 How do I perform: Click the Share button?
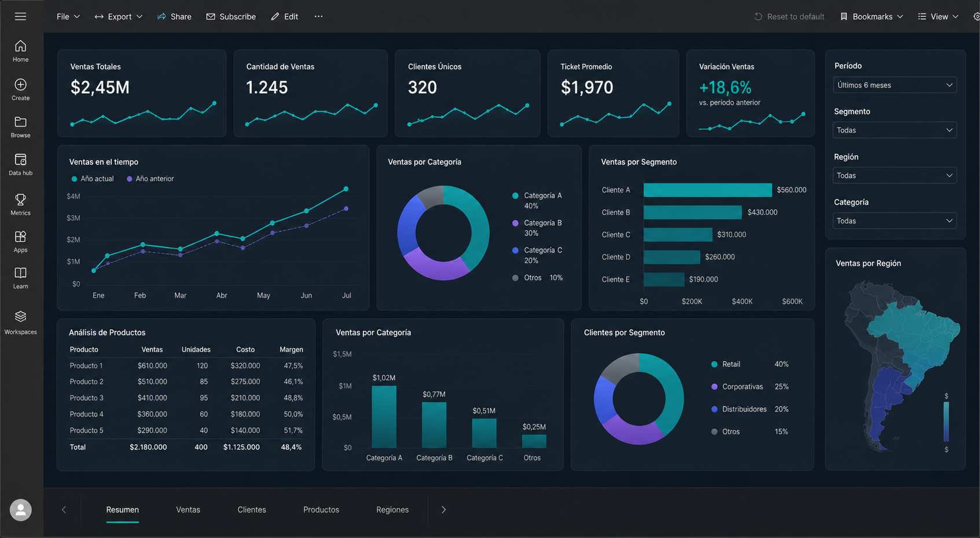click(x=174, y=16)
